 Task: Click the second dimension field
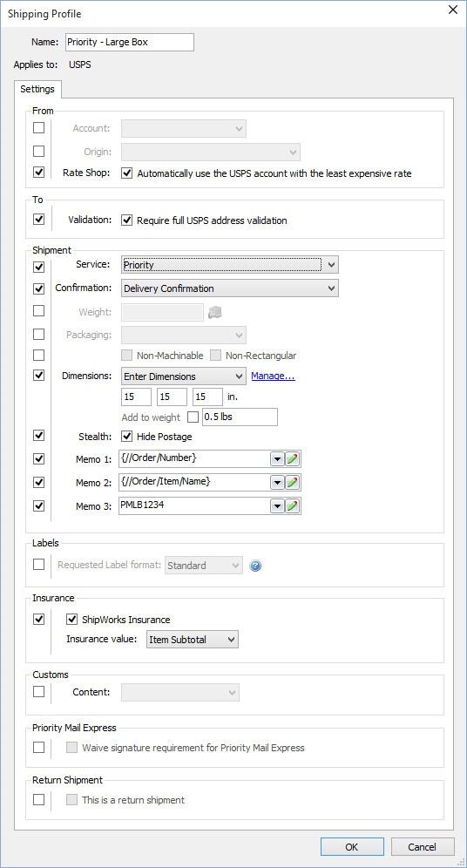(173, 397)
